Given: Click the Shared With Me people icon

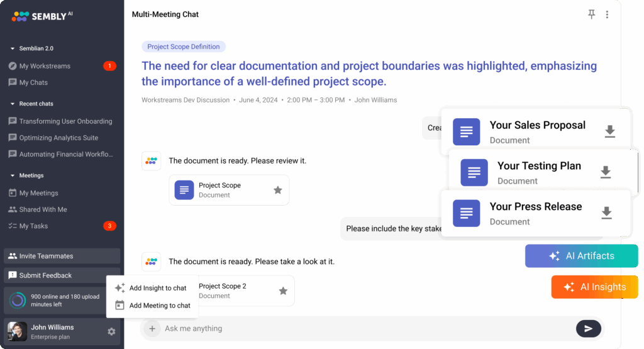Looking at the screenshot, I should [x=13, y=209].
